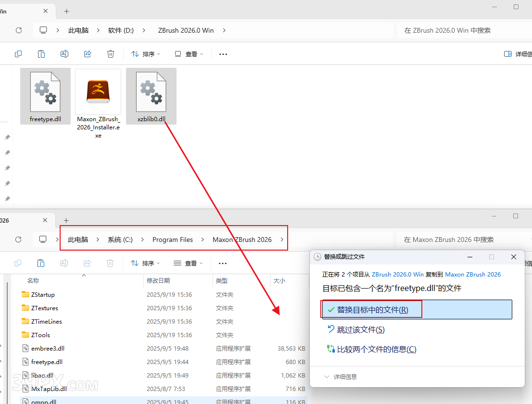This screenshot has width=532, height=404.
Task: Click the Delete trash icon in top toolbar
Action: coord(111,54)
